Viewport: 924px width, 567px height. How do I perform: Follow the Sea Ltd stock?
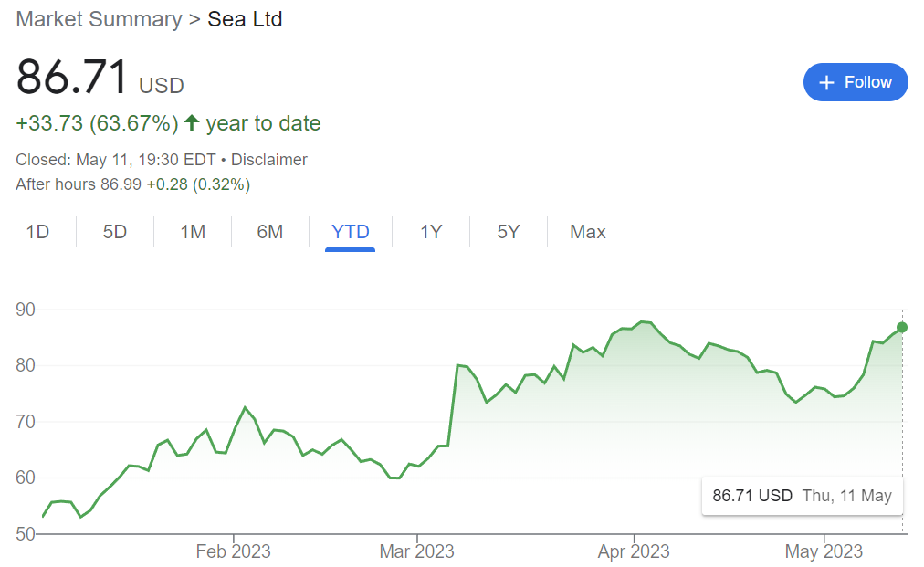click(856, 82)
